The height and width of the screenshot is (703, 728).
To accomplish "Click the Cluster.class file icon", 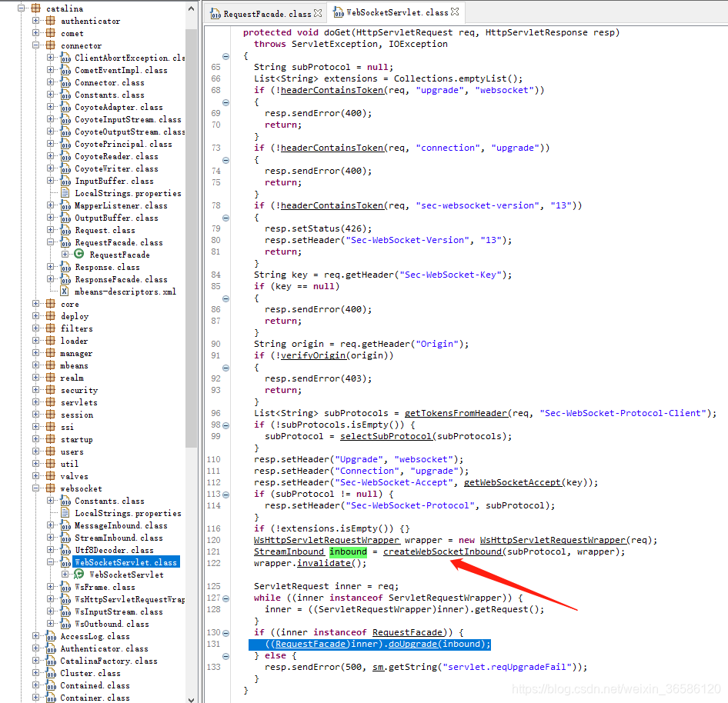I will [51, 672].
